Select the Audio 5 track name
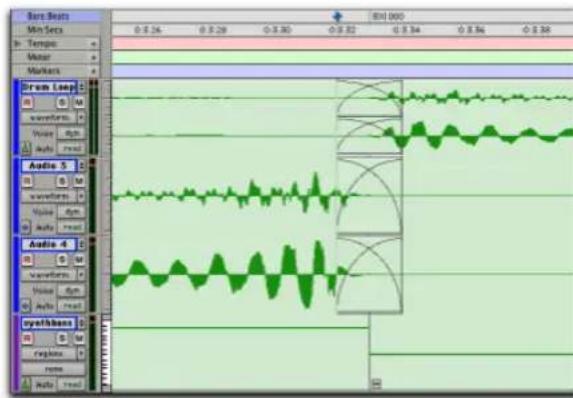 point(49,166)
